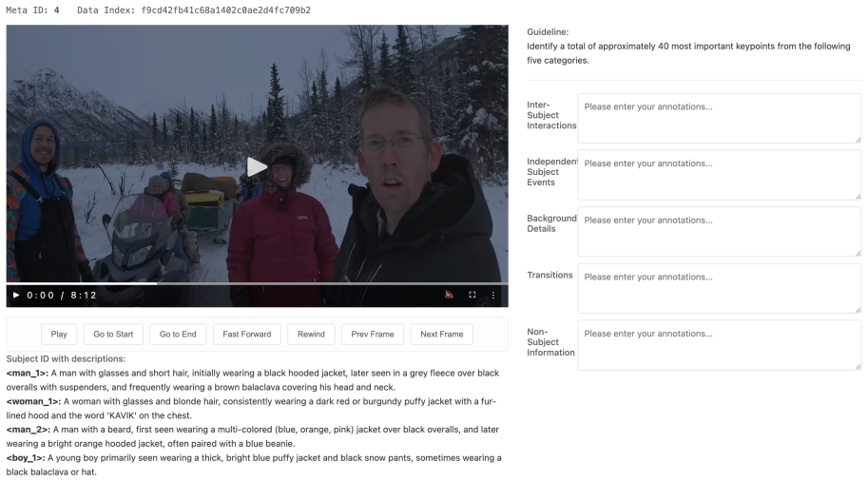Enter fullscreen with the video fullscreen icon
The height and width of the screenshot is (481, 868).
coord(473,295)
